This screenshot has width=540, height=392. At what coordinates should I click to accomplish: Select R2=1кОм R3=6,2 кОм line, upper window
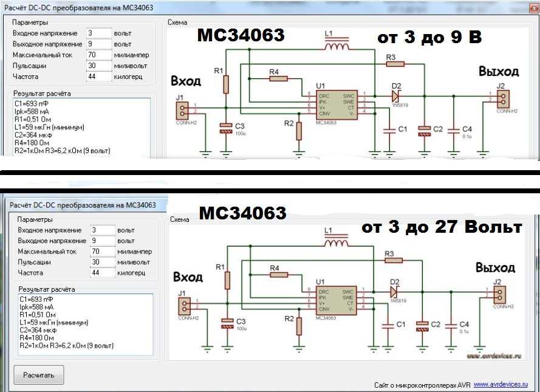(x=63, y=151)
